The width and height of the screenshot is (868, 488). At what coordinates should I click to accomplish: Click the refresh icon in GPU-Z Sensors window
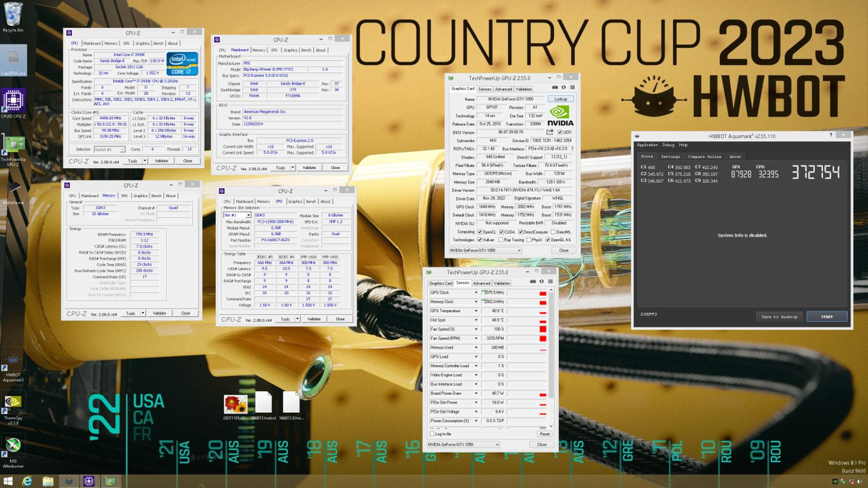pos(542,282)
